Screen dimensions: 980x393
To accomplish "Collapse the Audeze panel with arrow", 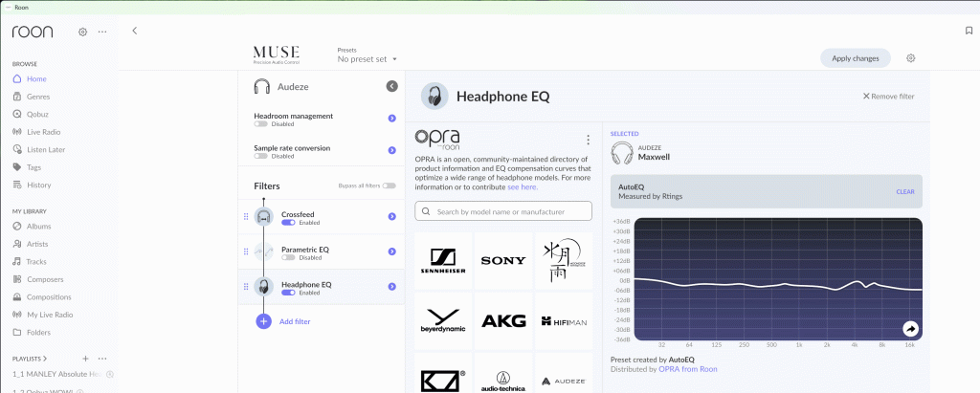I will pyautogui.click(x=391, y=86).
